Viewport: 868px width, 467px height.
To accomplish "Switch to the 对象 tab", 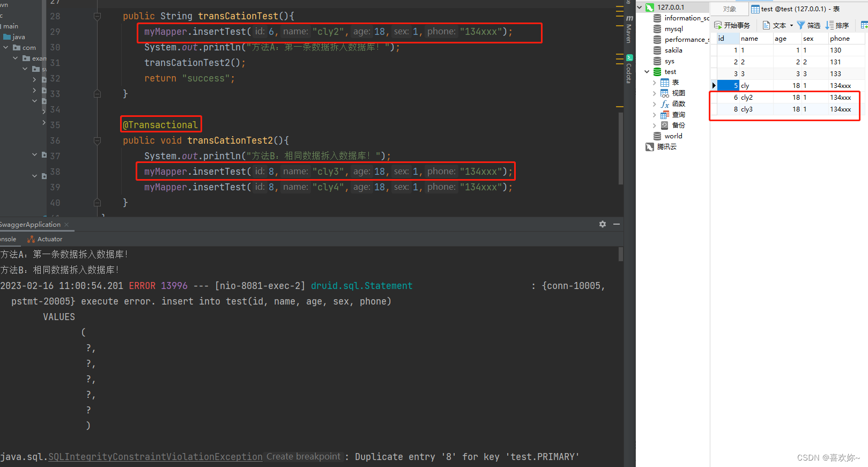I will [729, 9].
